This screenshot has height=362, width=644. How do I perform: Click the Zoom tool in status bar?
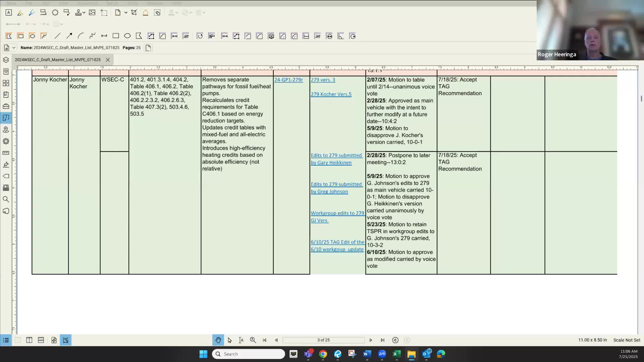(x=253, y=340)
